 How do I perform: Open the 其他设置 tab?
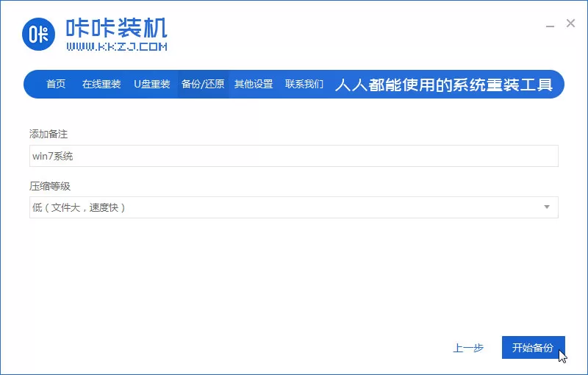pyautogui.click(x=254, y=84)
